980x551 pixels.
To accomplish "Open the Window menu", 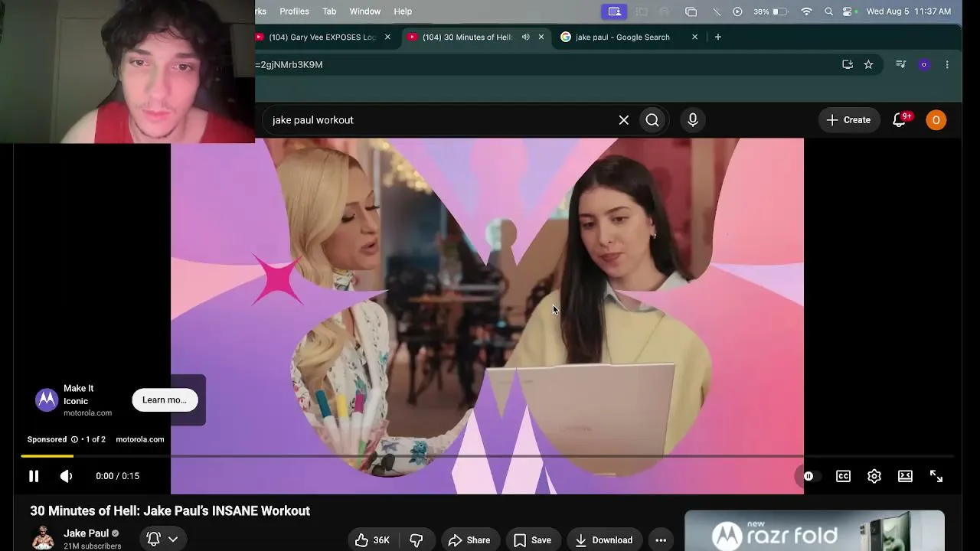I will 365,11.
